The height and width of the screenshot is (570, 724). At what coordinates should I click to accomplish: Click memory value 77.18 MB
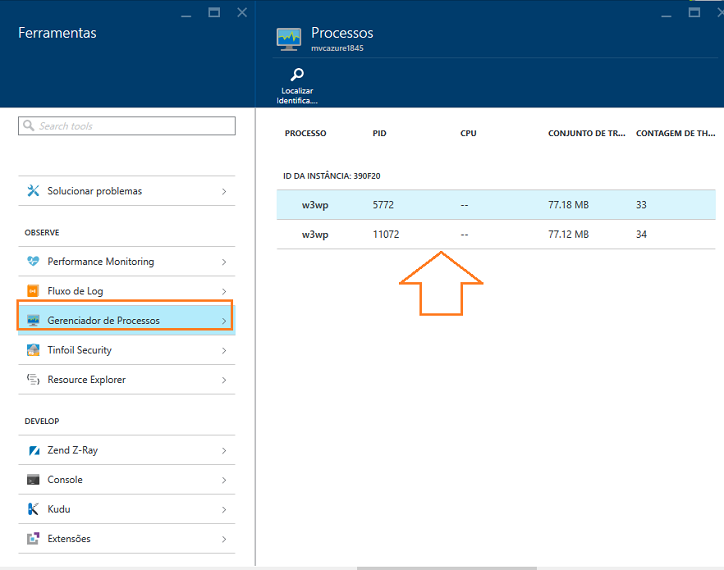coord(568,205)
